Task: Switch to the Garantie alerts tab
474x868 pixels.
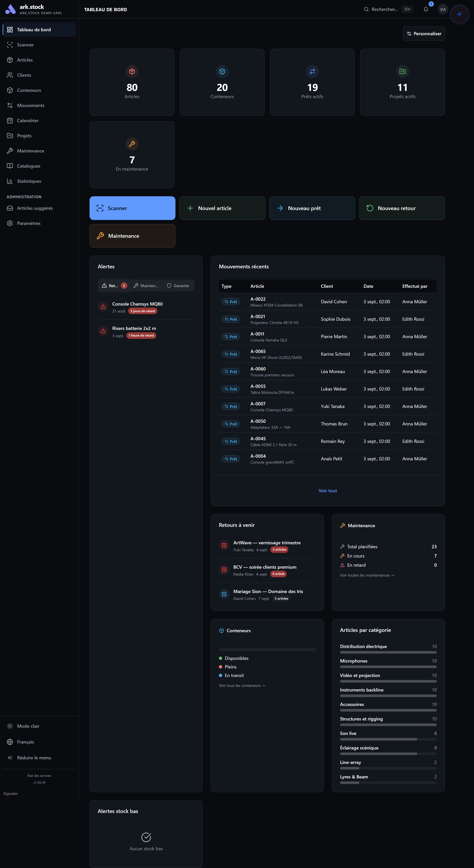Action: point(178,286)
